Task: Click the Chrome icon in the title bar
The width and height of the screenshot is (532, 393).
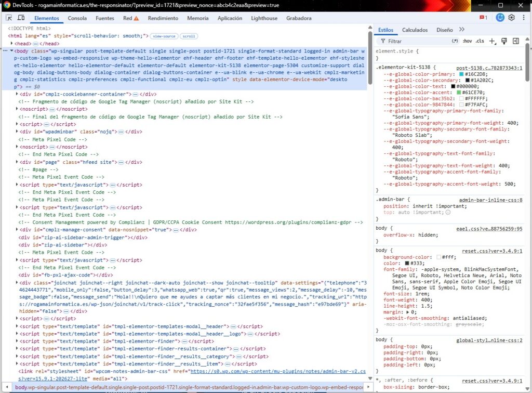Action: tap(7, 5)
